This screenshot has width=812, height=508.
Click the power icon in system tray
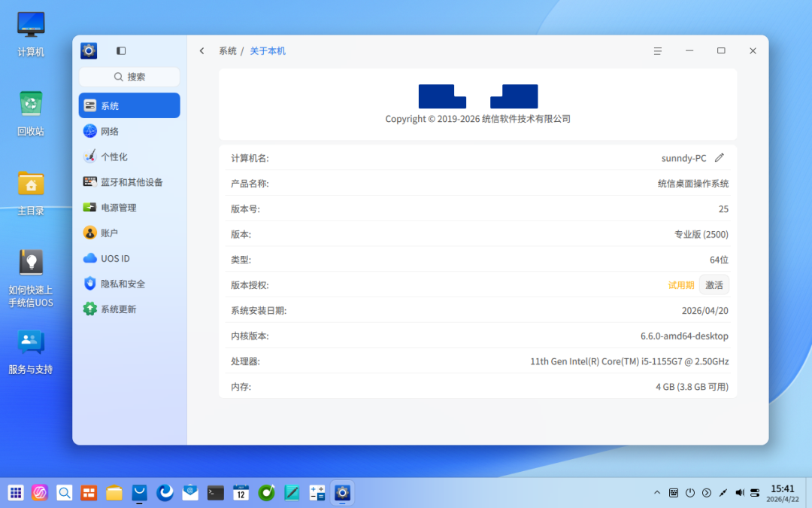[x=689, y=492]
